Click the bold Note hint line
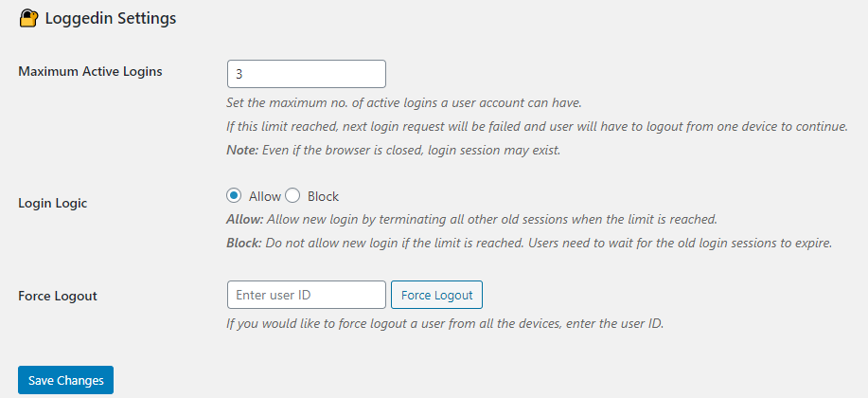868x398 pixels. click(394, 151)
